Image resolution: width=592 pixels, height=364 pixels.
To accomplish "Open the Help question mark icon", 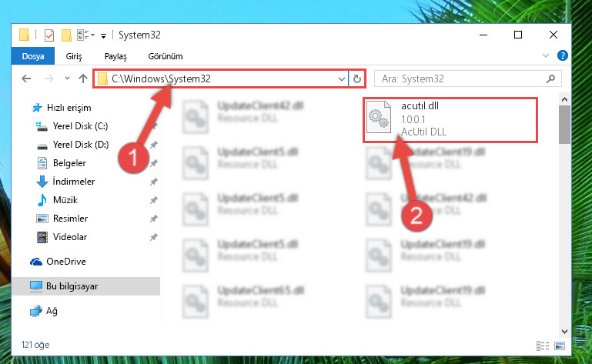I will 563,56.
